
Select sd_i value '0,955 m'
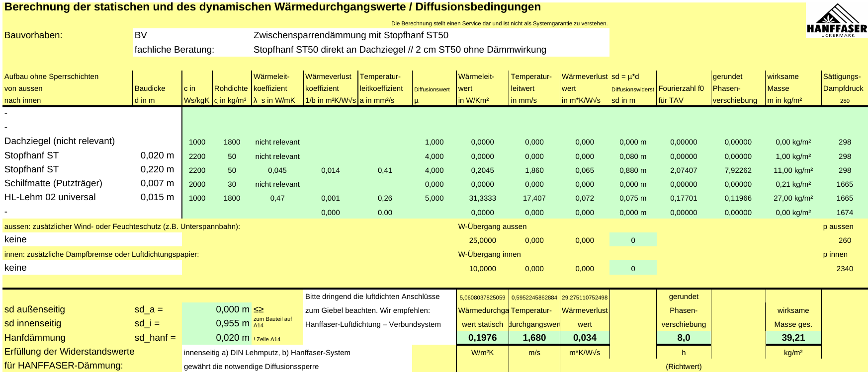(x=233, y=323)
